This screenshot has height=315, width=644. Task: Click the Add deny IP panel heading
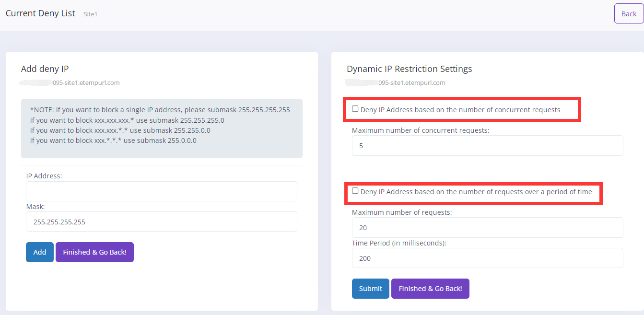click(x=48, y=69)
